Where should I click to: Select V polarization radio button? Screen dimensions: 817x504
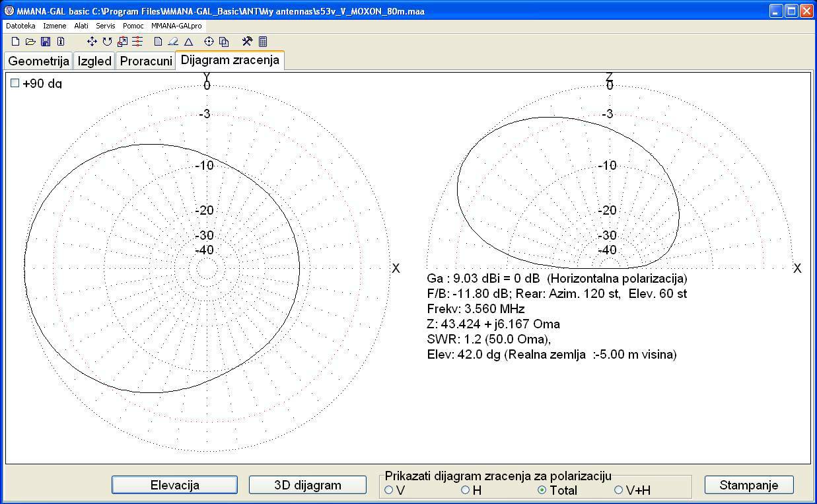pyautogui.click(x=388, y=489)
